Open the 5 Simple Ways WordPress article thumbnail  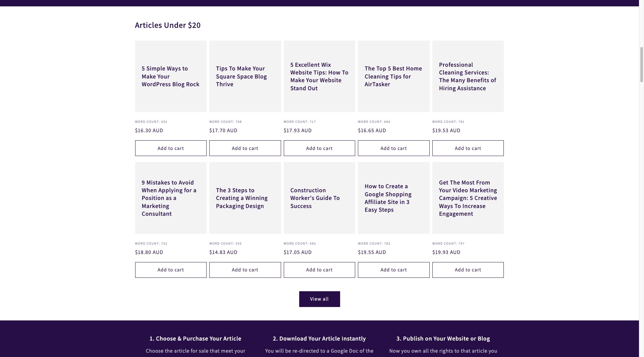tap(170, 76)
